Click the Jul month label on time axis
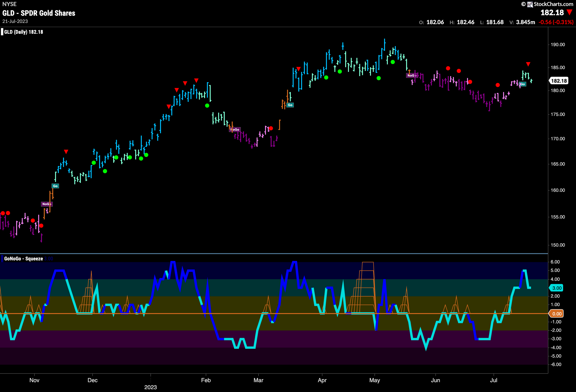 pos(494,380)
